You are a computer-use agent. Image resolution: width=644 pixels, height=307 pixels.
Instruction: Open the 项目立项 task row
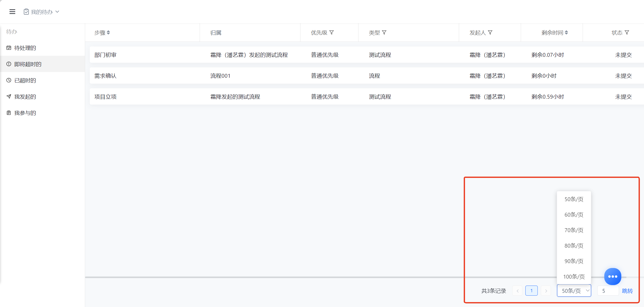pyautogui.click(x=367, y=97)
